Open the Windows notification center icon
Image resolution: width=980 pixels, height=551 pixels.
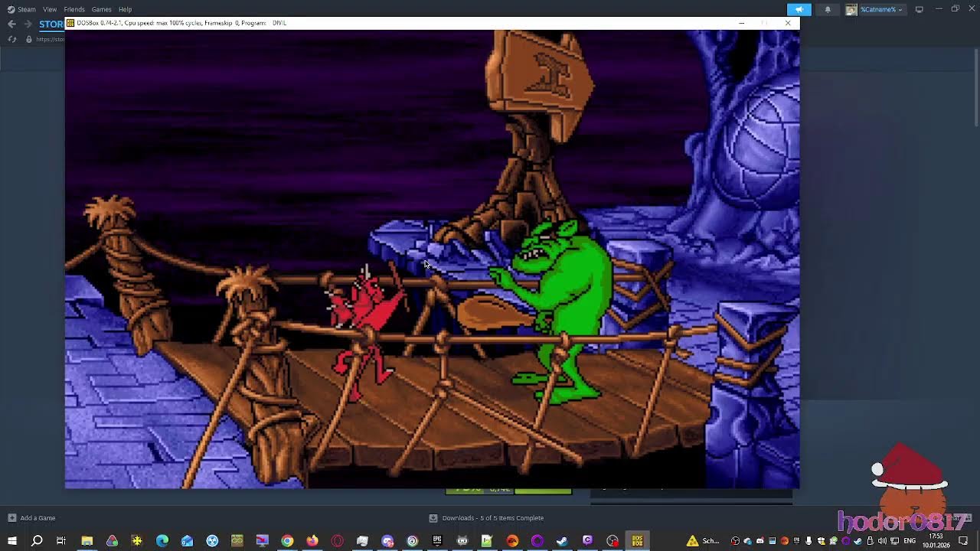click(x=963, y=541)
